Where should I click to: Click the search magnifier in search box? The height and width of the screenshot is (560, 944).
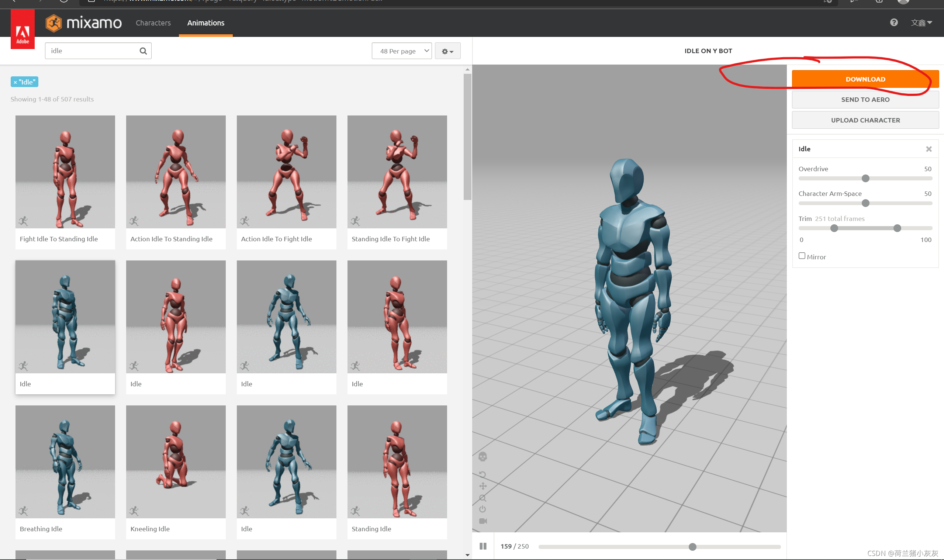[143, 51]
